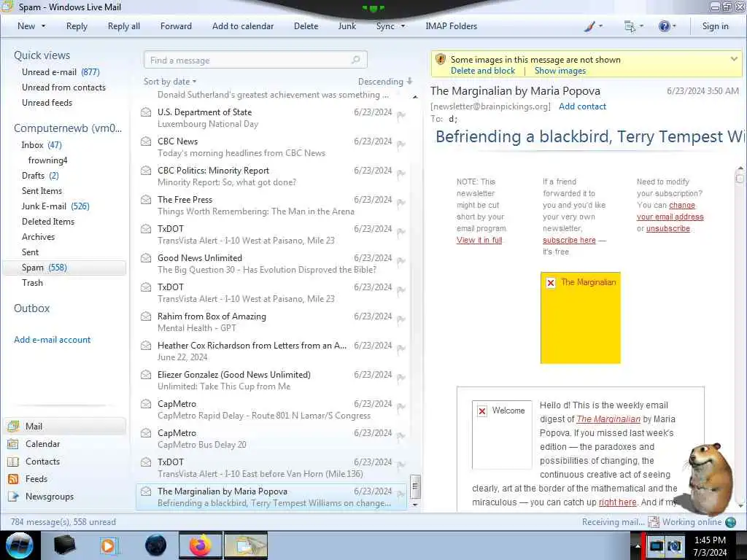Flag the Rahim from Box of Amazing message
Screen dimensions: 747x560
point(400,319)
